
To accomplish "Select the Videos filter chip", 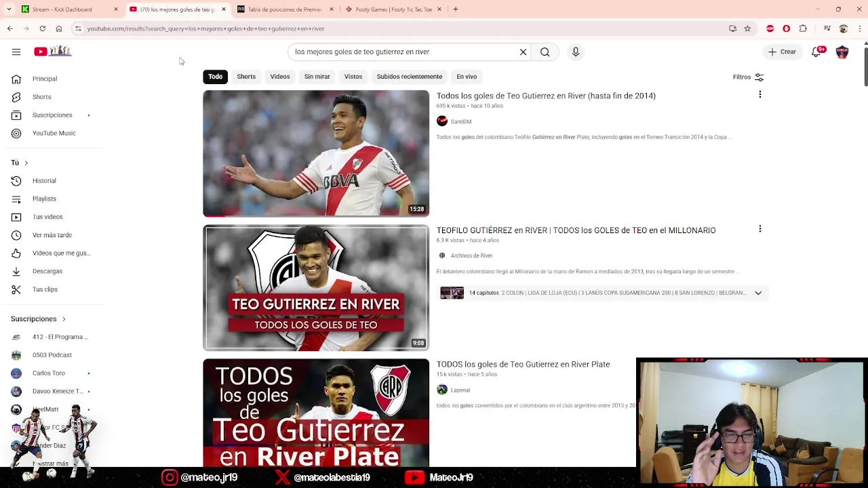I will (x=280, y=77).
